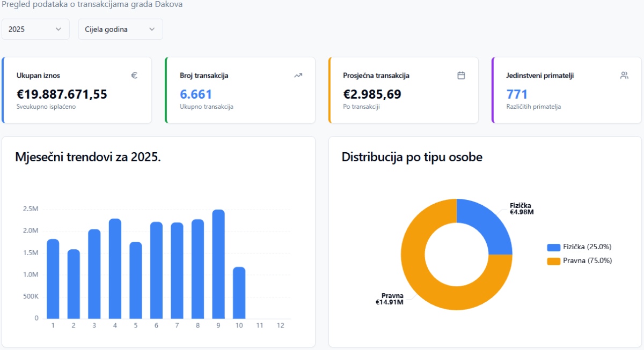644x350 pixels.
Task: Click the bar for month 9
Action: tap(218, 264)
